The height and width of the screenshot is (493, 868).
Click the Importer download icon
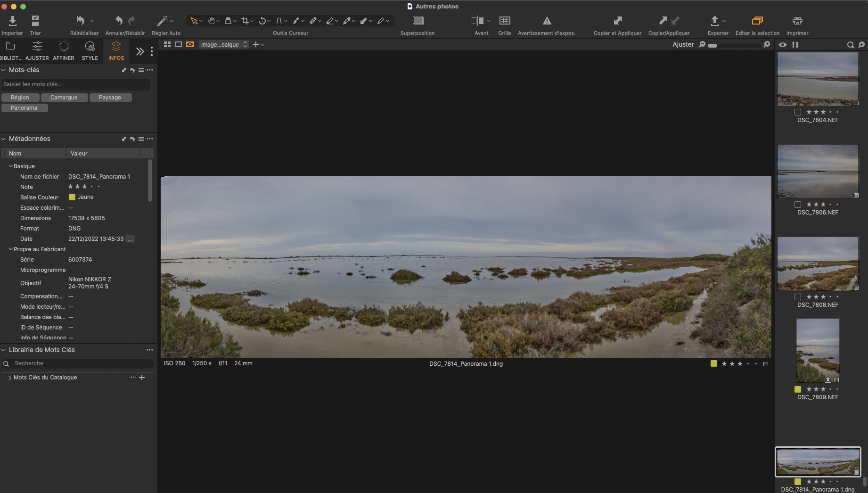[13, 21]
